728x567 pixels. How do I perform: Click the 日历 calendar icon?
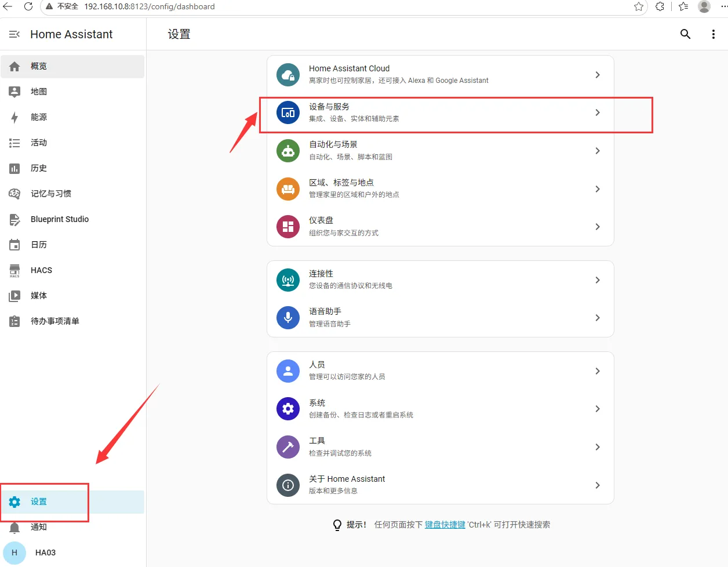click(x=14, y=245)
